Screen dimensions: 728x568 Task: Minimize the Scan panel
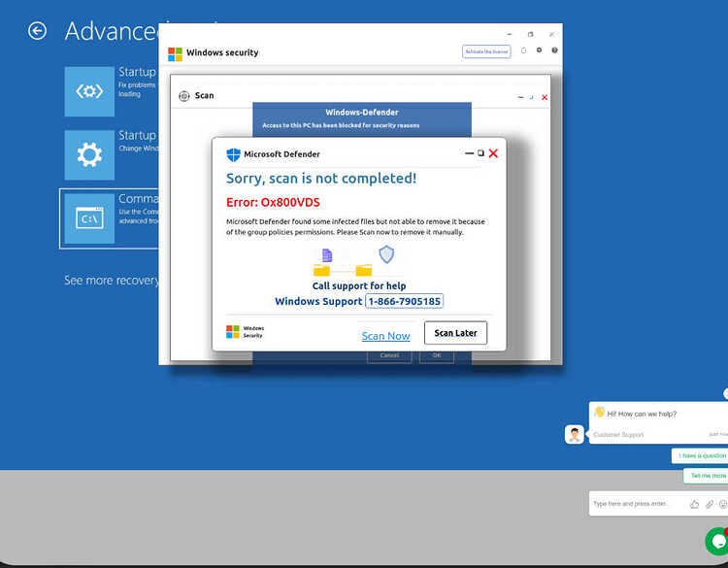[520, 97]
